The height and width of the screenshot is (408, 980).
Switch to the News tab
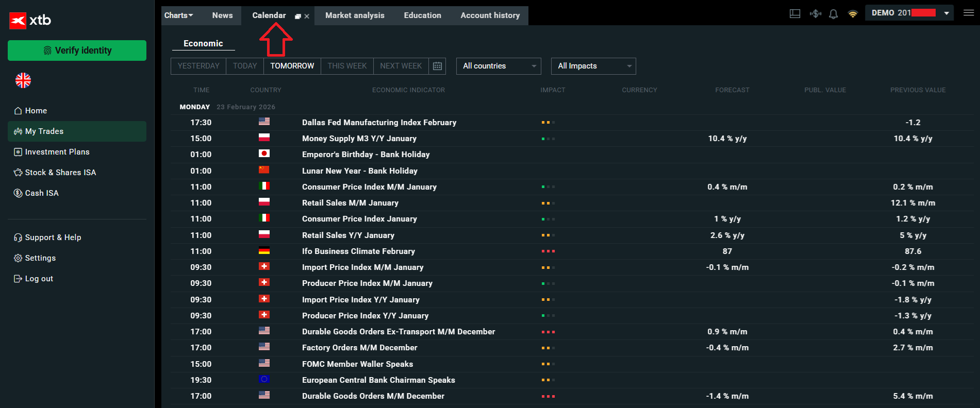click(223, 15)
